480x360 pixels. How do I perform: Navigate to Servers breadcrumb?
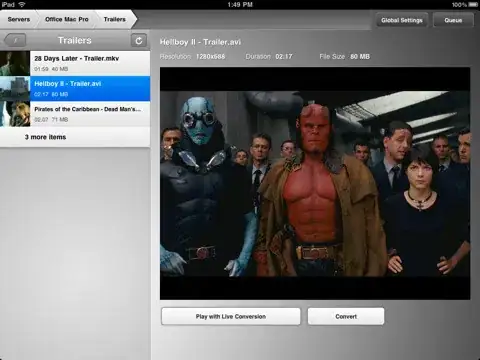pos(19,19)
